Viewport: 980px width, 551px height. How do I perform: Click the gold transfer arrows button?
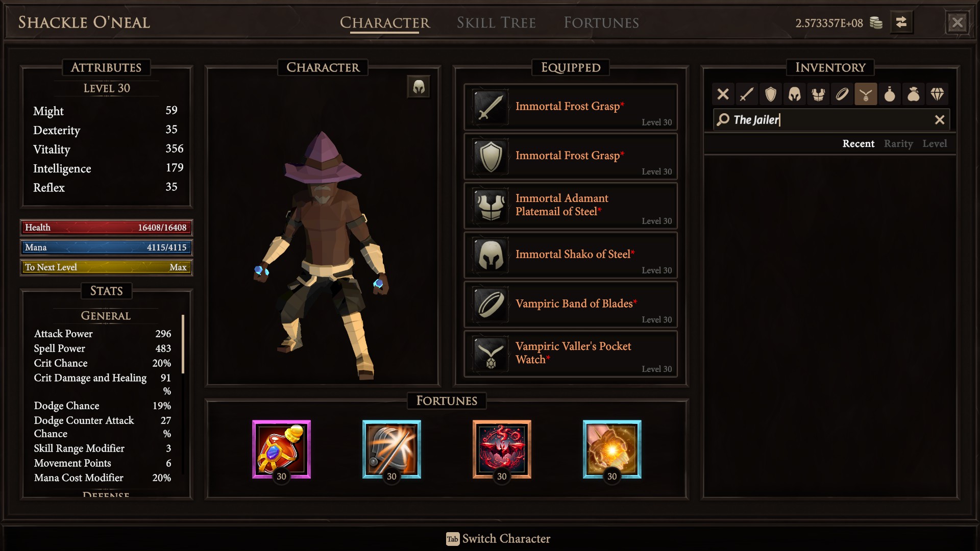pos(901,22)
